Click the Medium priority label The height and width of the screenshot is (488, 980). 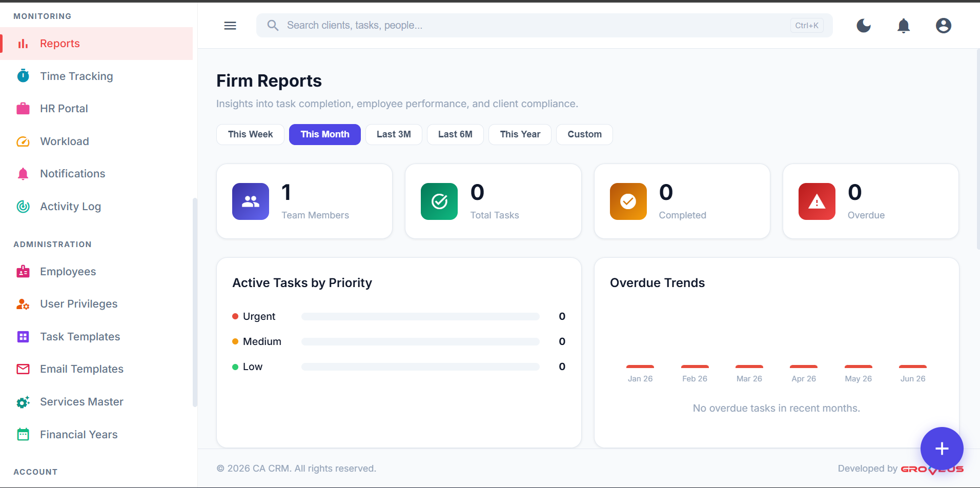click(x=262, y=342)
